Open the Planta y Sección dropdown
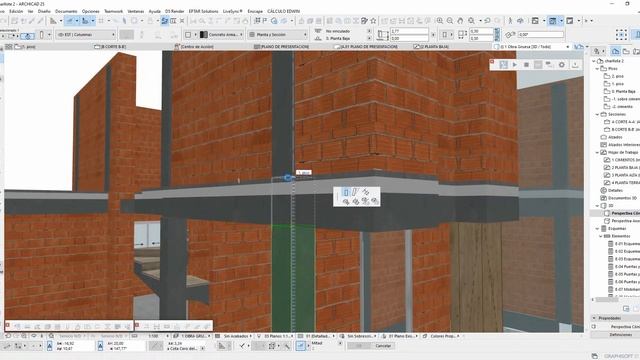The image size is (640, 360). coord(278,35)
